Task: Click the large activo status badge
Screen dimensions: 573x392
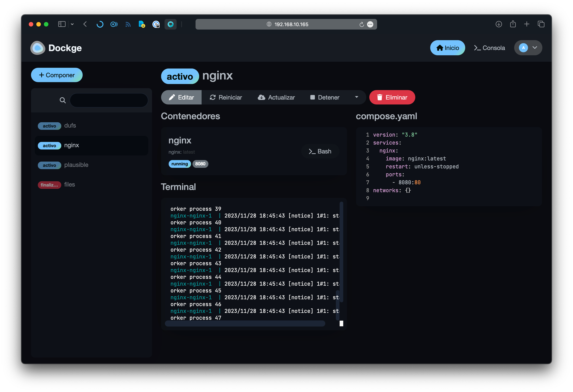Action: point(180,77)
